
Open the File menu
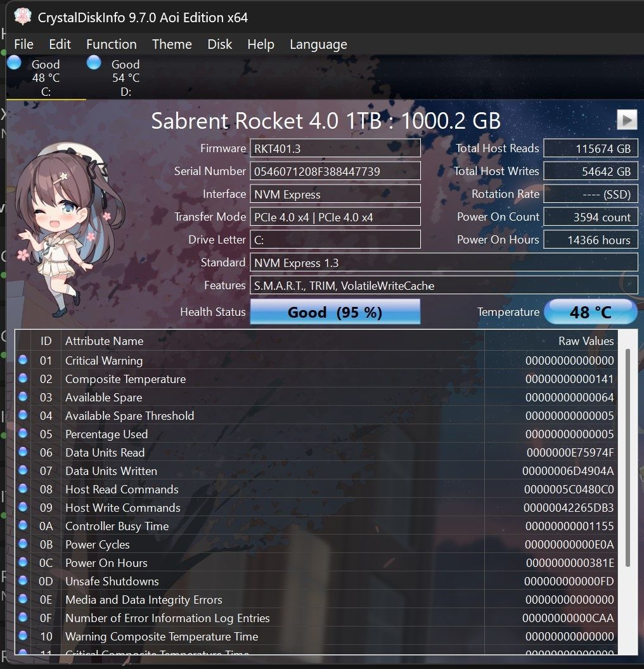pos(23,44)
